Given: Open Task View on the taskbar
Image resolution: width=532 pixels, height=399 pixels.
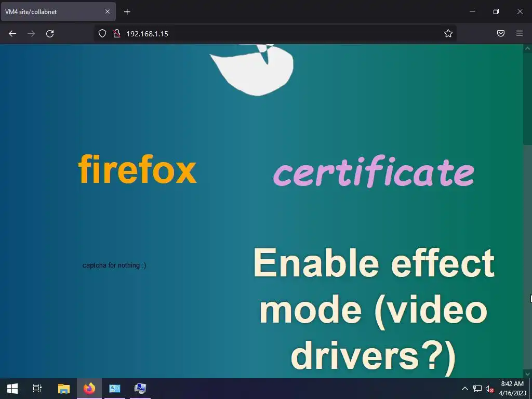Looking at the screenshot, I should pyautogui.click(x=37, y=389).
